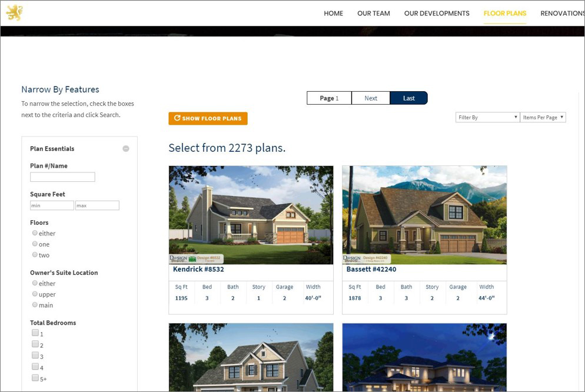Viewport: 585px width, 392px height.
Task: Collapse Plan Essentials with the minus icon
Action: (x=126, y=148)
